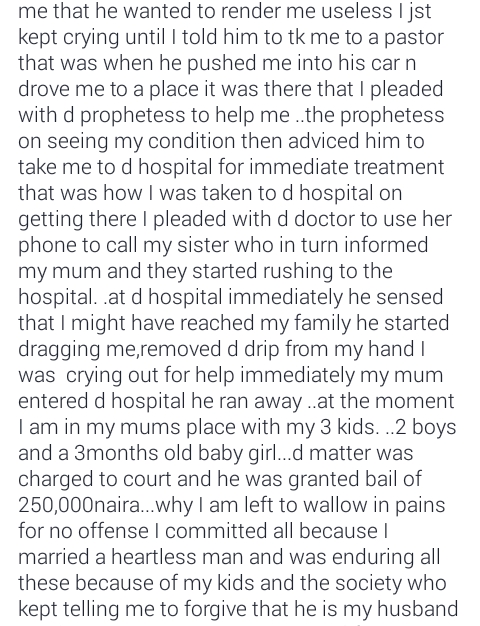Select the word "husband" in the last line
Viewport: 480px width, 626px height.
pos(417,609)
